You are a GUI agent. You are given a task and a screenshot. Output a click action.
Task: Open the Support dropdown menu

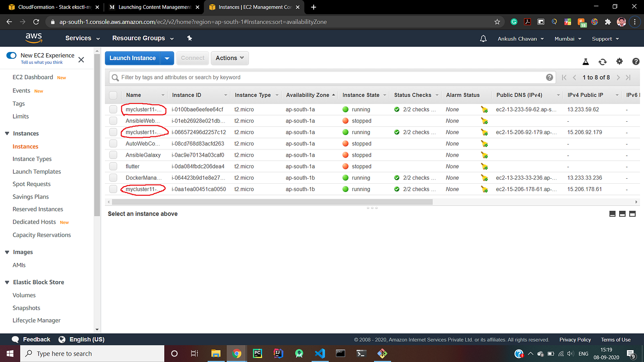(x=605, y=39)
